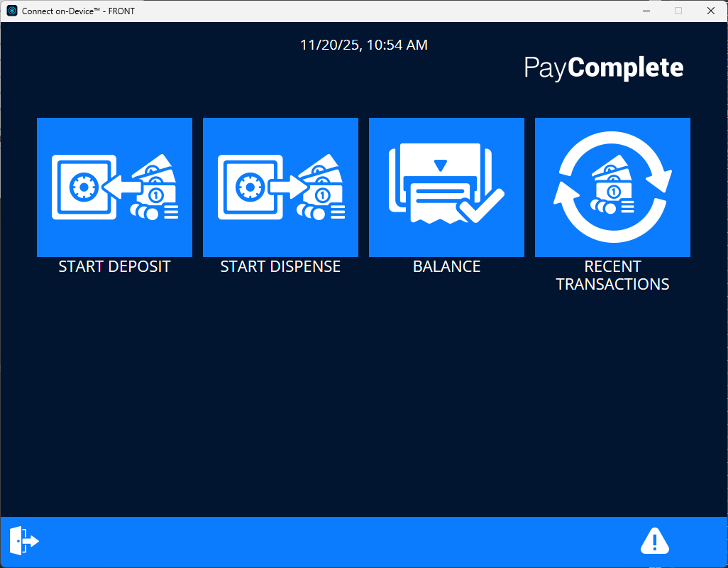Click the circular arrows RECENT TRANSACTIONS icon
Screen dimensions: 728x568
pyautogui.click(x=612, y=187)
